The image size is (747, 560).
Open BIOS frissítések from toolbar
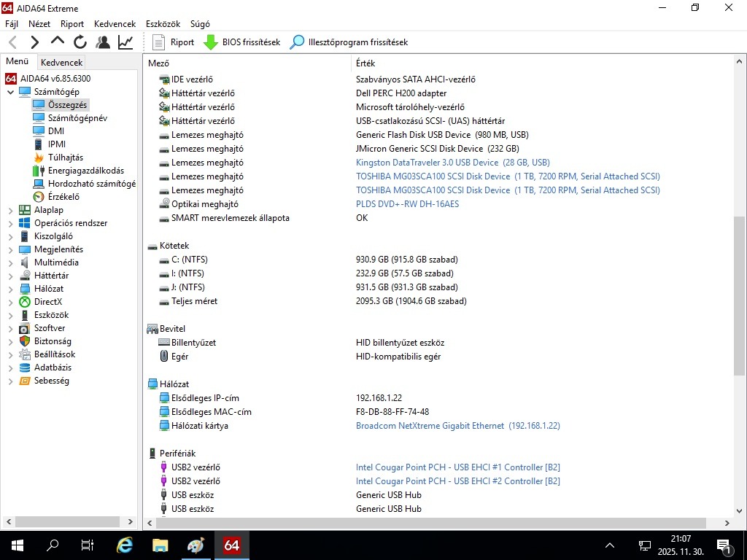241,42
